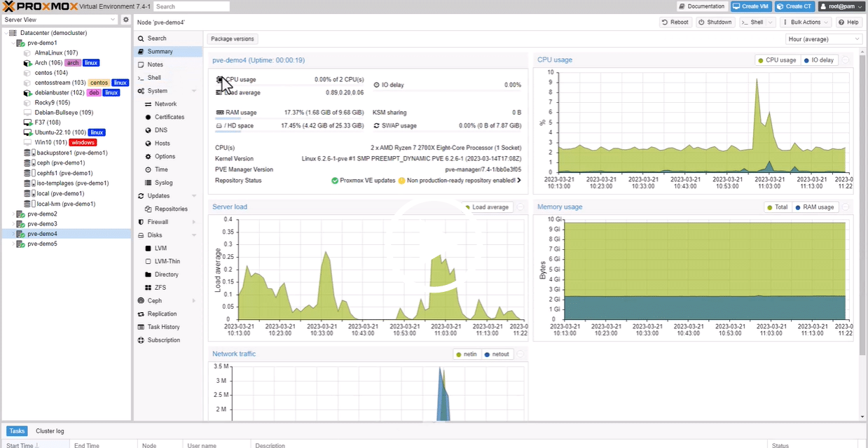Click the Rocky9 (105) container icon
The height and width of the screenshot is (448, 868).
(x=28, y=102)
